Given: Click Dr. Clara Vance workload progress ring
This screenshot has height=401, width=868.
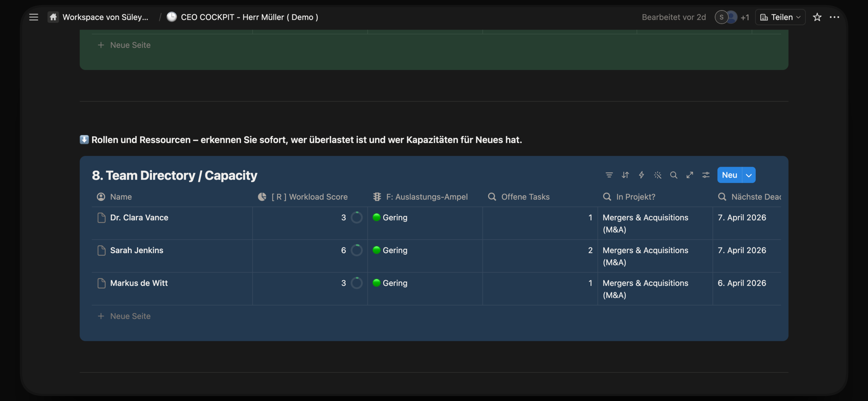Looking at the screenshot, I should pos(357,218).
